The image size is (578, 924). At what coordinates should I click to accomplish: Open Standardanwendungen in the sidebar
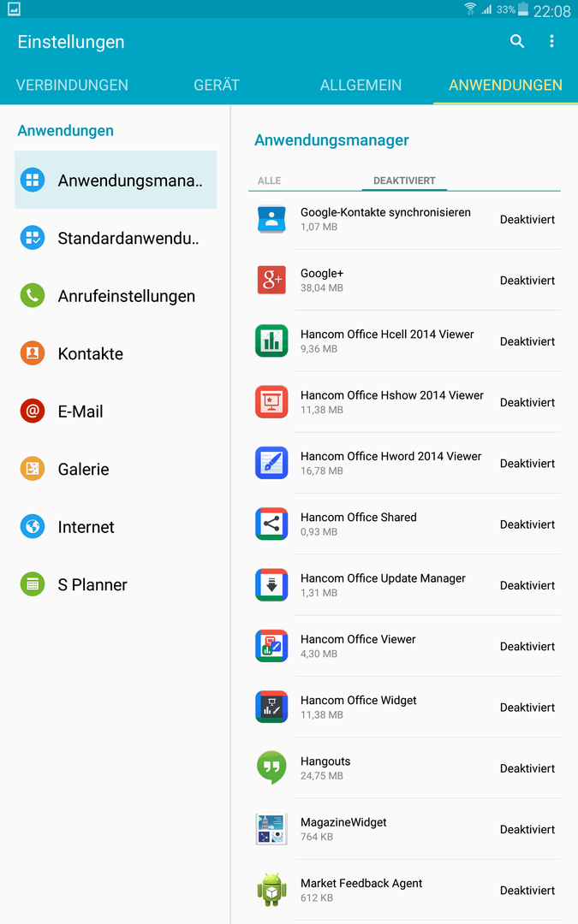116,238
